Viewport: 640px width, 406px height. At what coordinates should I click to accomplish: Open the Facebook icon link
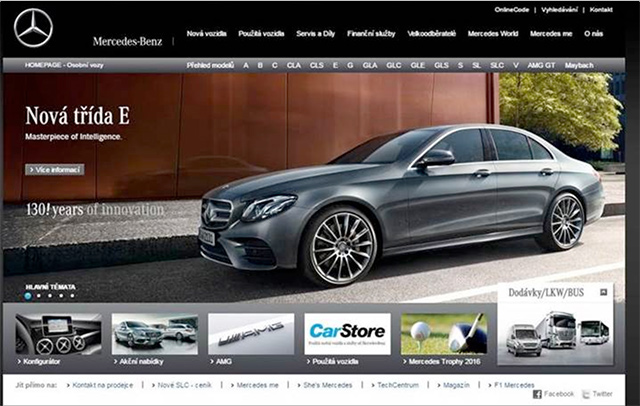pos(538,394)
